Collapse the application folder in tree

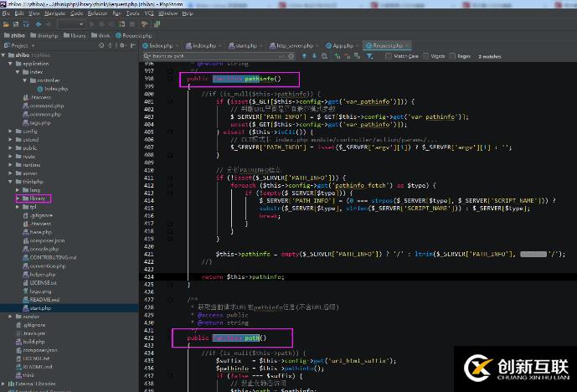[x=11, y=64]
